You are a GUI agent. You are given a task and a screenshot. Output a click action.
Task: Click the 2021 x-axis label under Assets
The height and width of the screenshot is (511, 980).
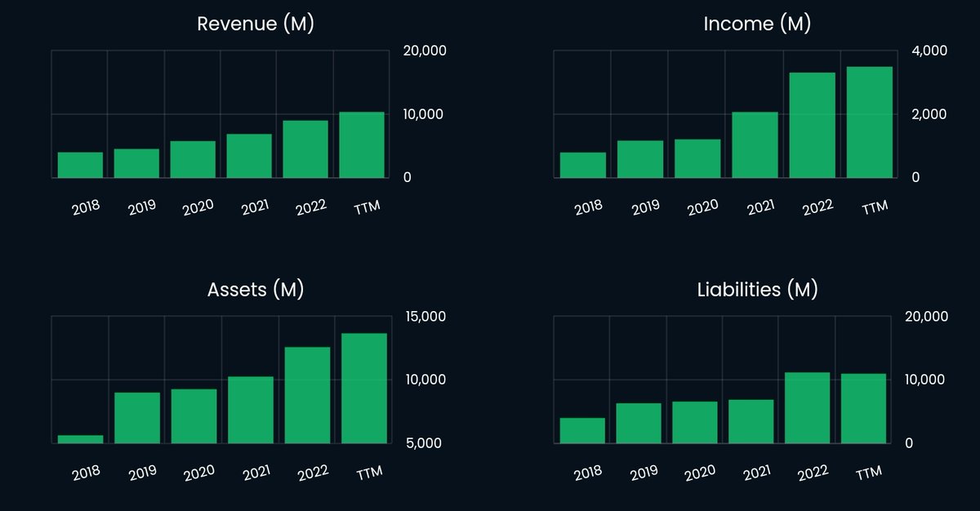[x=256, y=473]
